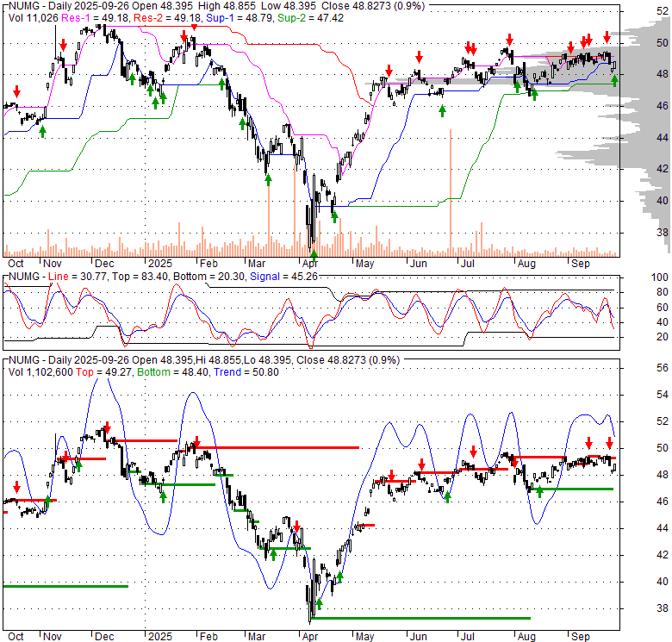Click 'Close 48.8273 (0.9%)' in top chart header
Image resolution: width=672 pixels, height=642 pixels.
(x=373, y=6)
